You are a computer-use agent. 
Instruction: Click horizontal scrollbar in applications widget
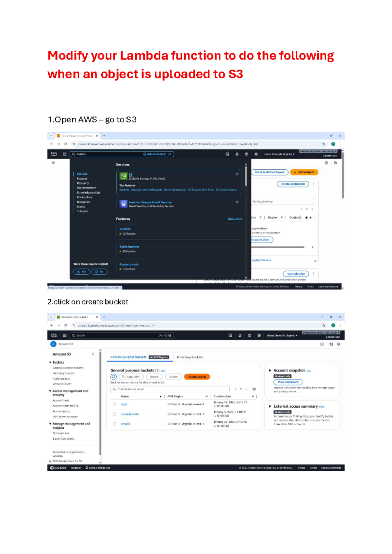click(x=278, y=247)
